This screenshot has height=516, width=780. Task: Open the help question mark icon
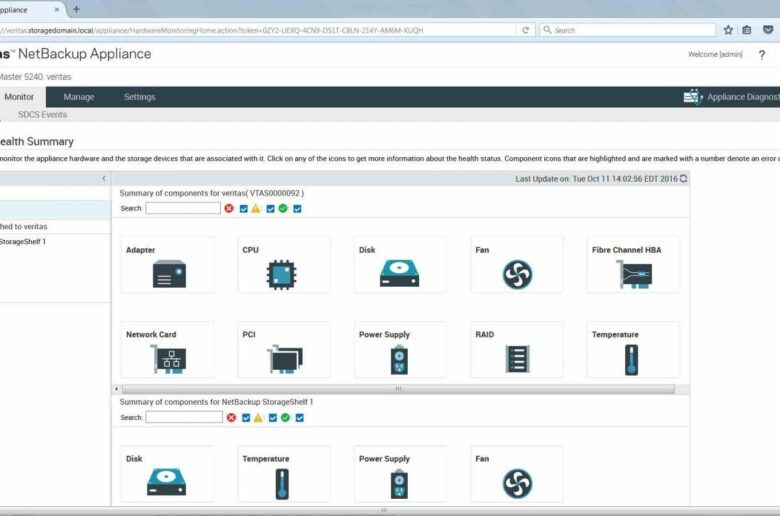[762, 55]
